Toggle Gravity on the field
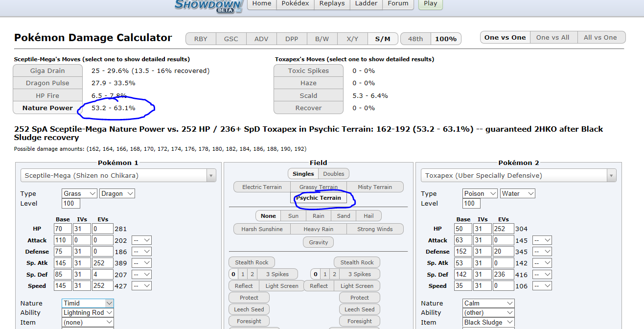Viewport: 644px width, 329px height. 319,242
